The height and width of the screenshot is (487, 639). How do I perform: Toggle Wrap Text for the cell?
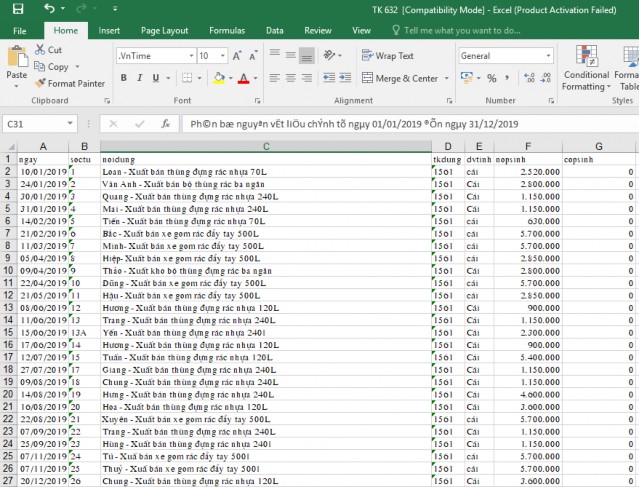click(386, 56)
